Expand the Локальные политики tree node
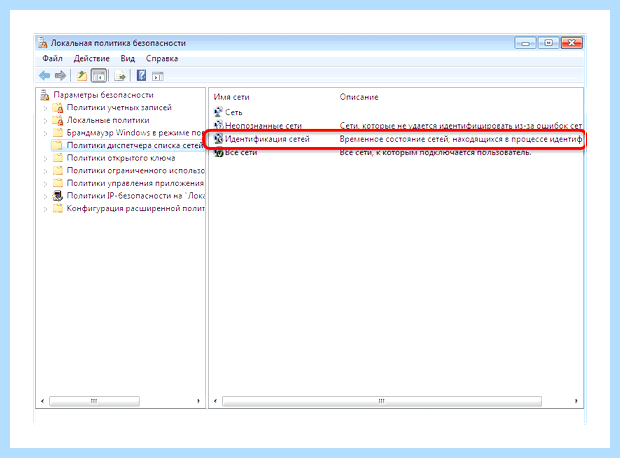 point(45,121)
